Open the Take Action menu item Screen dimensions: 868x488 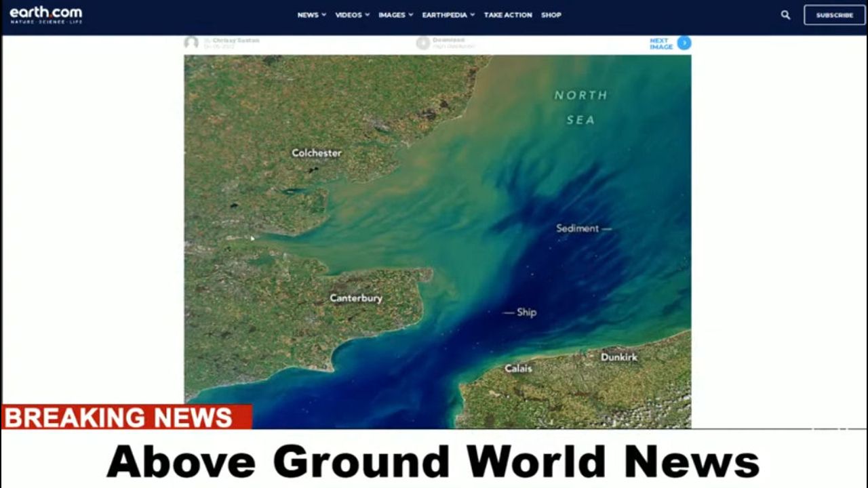point(507,15)
